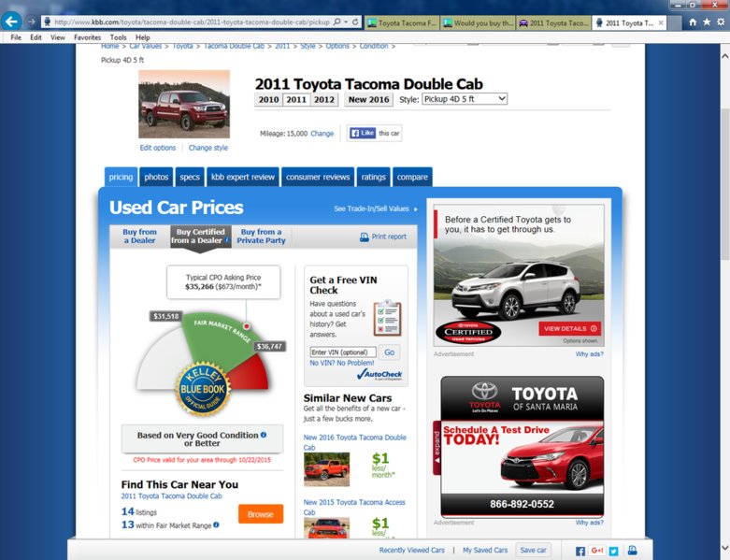Screen dimensions: 730x560
Task: Open New 2016 Toyota Tacoma Double Cab link
Action: (x=355, y=442)
